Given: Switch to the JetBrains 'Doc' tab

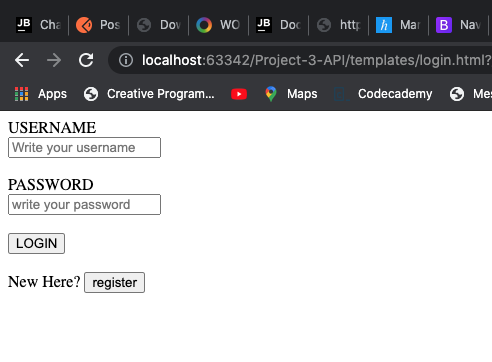Looking at the screenshot, I should 278,25.
